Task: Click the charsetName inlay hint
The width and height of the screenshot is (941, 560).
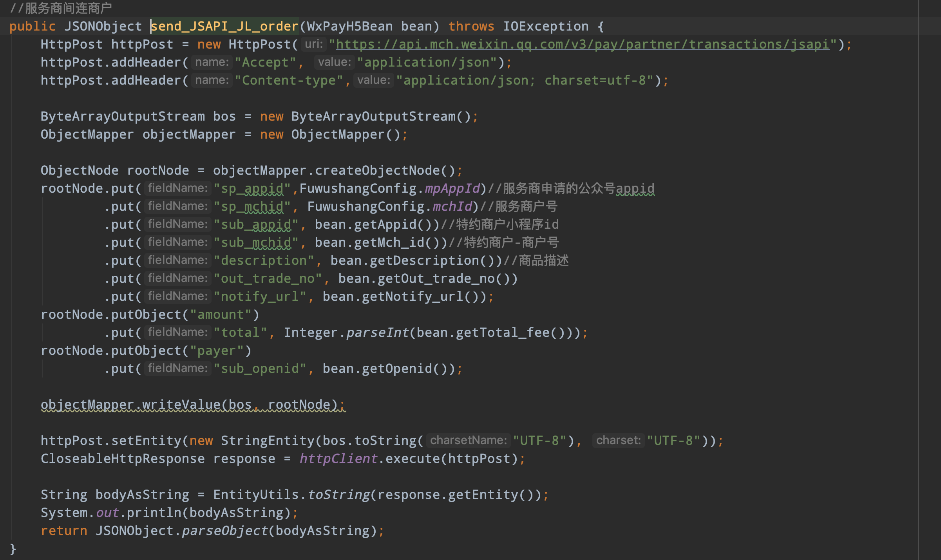Action: (x=468, y=441)
